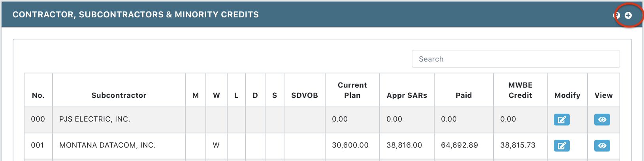644x161 pixels.
Task: Sort by Subcontractor column header
Action: [x=119, y=95]
